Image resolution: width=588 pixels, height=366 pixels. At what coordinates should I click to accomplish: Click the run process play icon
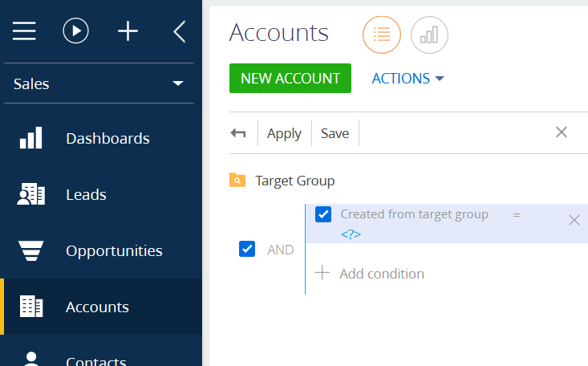coord(75,31)
